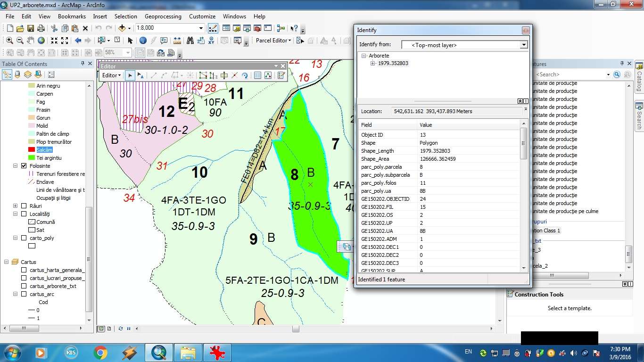Open the Editor dropdown button
The image size is (644, 362).
pyautogui.click(x=112, y=75)
